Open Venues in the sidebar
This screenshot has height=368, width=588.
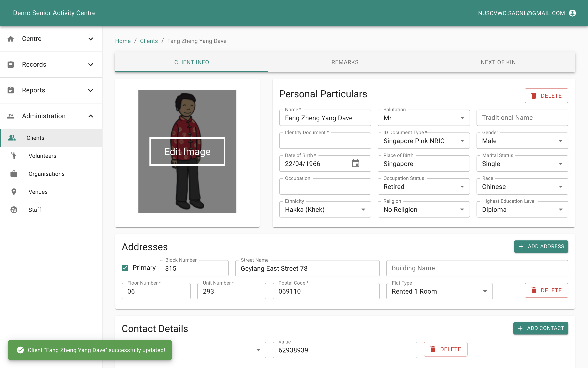[51, 192]
